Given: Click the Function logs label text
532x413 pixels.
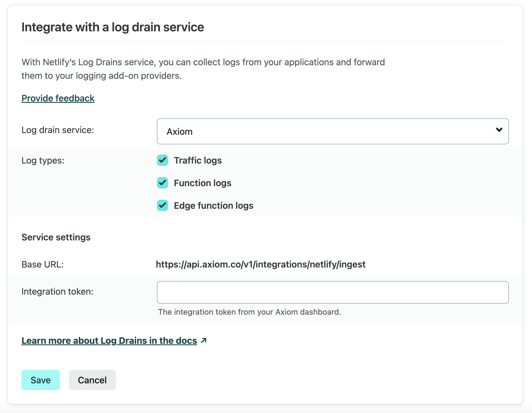Looking at the screenshot, I should pos(202,183).
